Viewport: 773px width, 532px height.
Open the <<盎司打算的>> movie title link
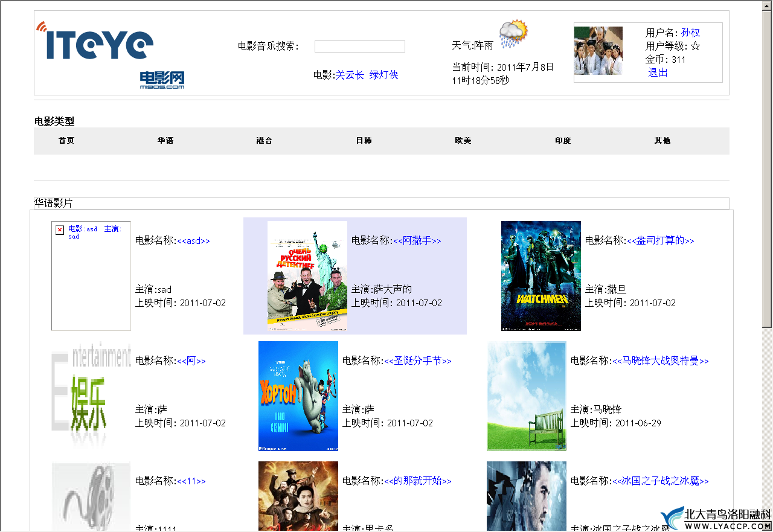pos(661,240)
